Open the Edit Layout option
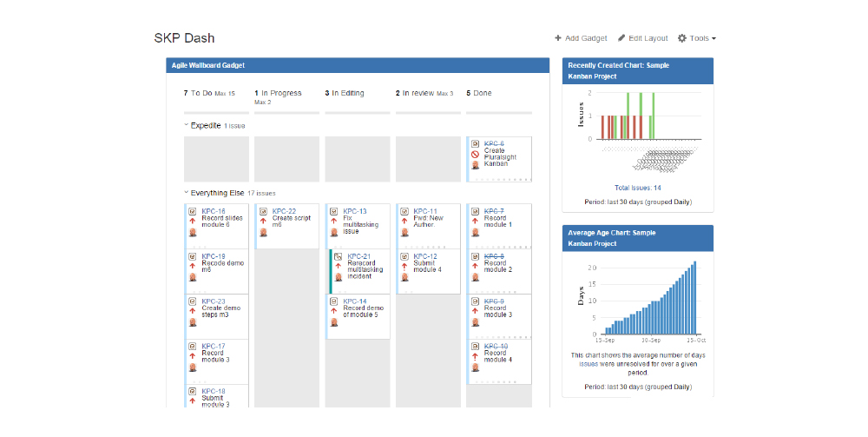This screenshot has height=437, width=868. pos(642,38)
